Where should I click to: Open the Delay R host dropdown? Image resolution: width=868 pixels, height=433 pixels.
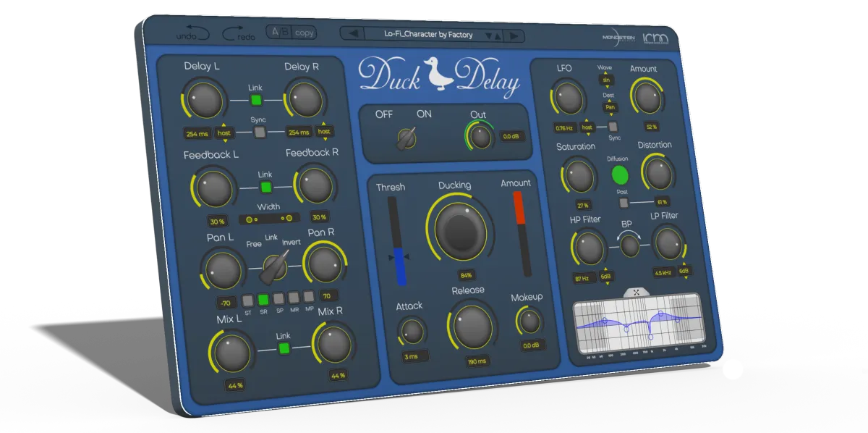coord(323,131)
